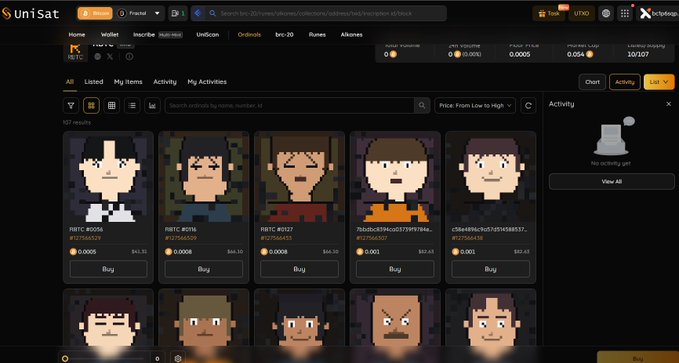Click the bottom bar sweep slider handle
This screenshot has height=363, width=679.
(x=65, y=359)
